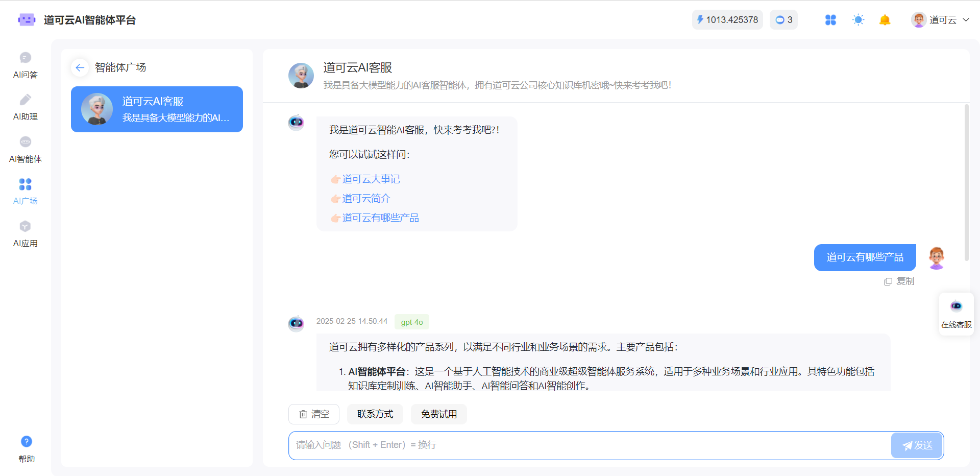Viewport: 980px width, 476px height.
Task: Open AI问答 in the sidebar
Action: 26,65
